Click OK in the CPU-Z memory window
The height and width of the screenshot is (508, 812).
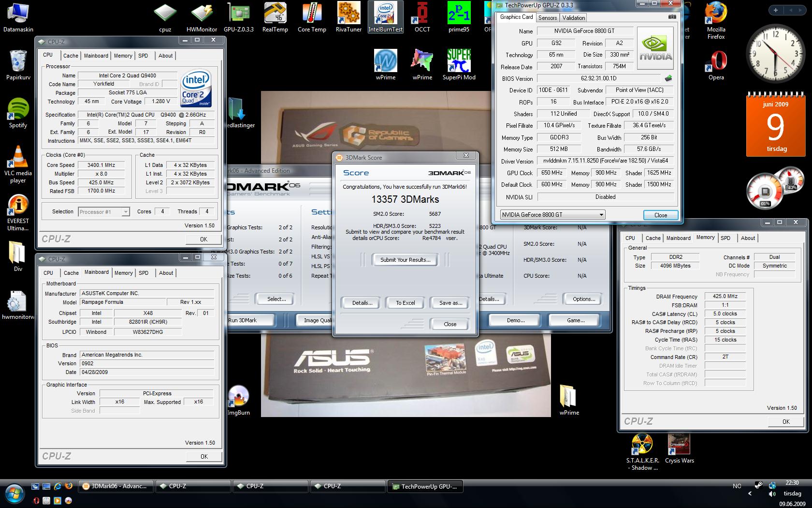[786, 421]
